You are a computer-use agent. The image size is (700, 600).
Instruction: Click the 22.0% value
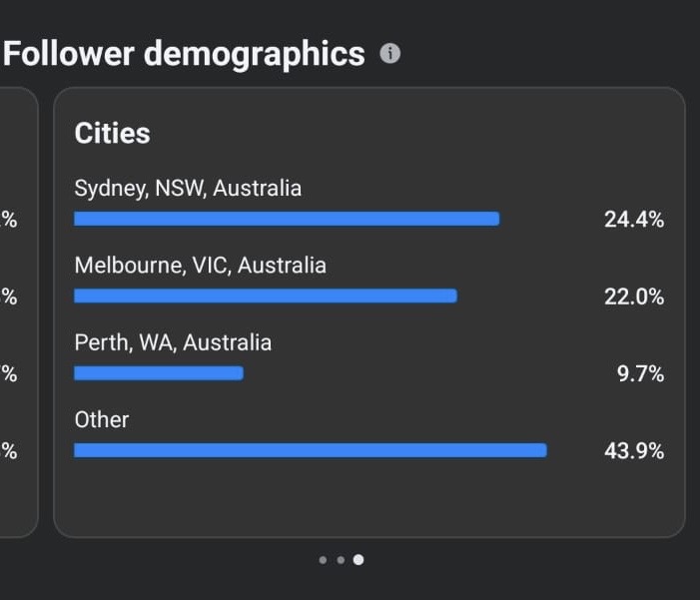click(634, 297)
